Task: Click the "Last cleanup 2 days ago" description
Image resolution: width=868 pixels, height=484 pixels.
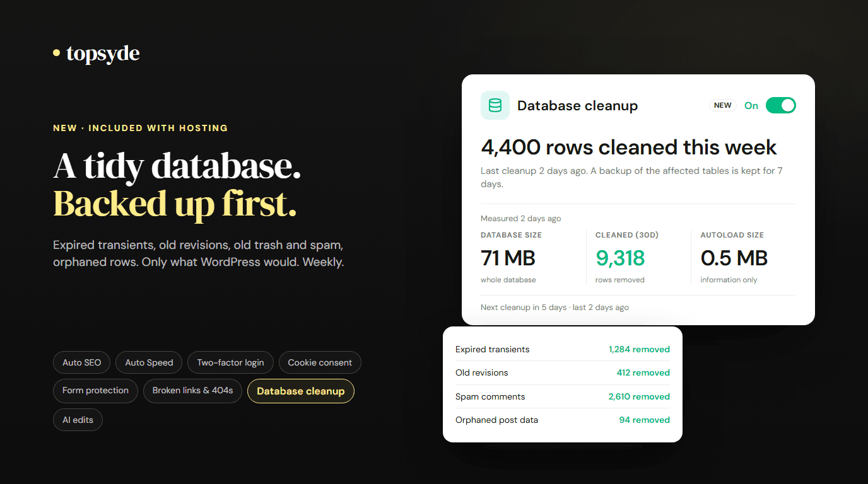Action: 631,178
